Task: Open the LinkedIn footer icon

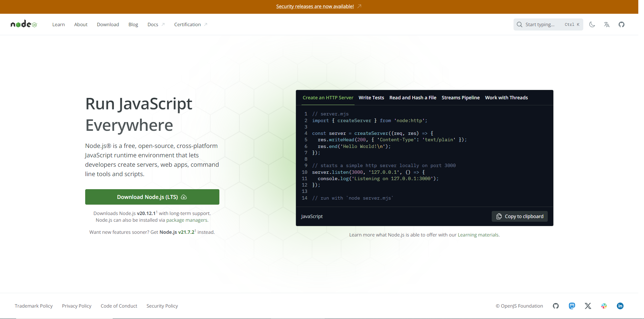Action: point(620,306)
